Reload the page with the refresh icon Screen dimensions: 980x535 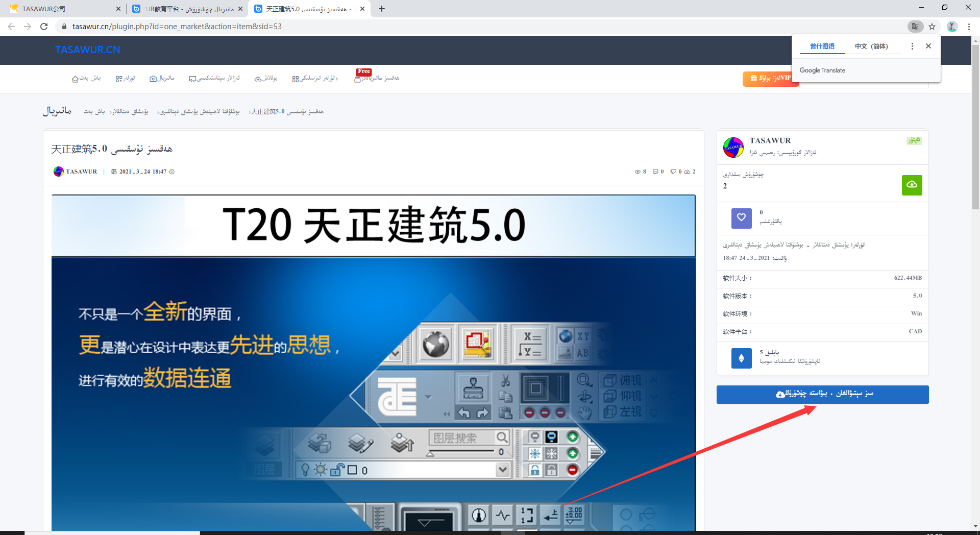[44, 27]
